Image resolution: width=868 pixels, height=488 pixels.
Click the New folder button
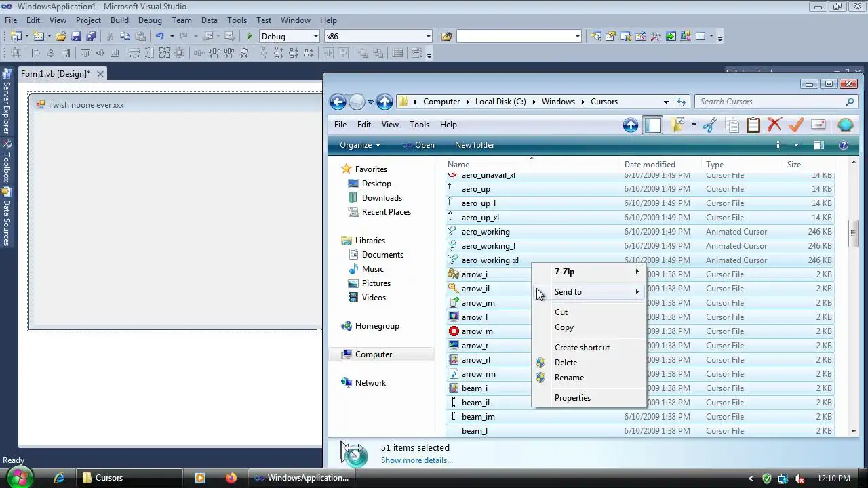475,145
